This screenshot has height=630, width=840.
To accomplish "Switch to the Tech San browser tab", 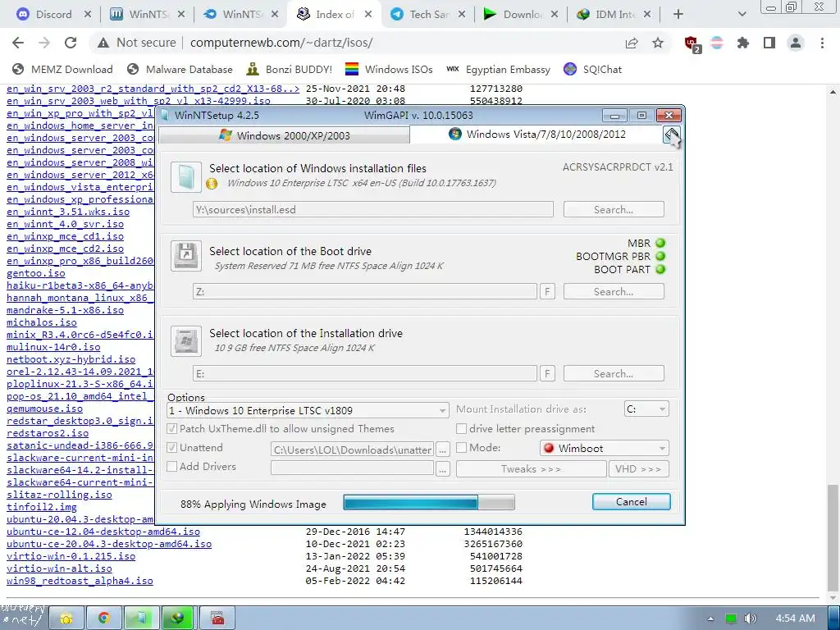I will [x=428, y=15].
